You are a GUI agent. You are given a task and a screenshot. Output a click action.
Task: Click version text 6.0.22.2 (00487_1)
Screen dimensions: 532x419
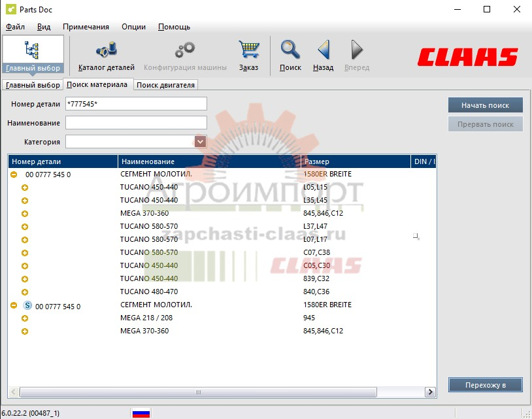click(x=30, y=413)
